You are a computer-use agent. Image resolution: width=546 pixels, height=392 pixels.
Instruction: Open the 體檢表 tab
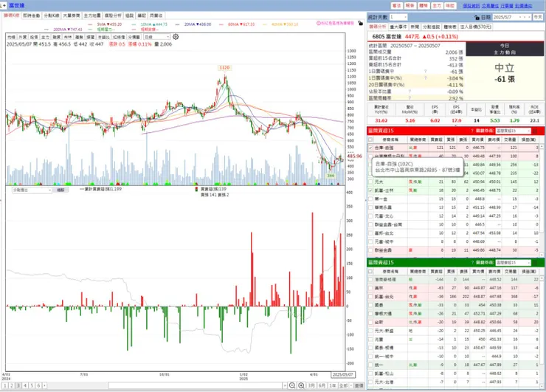pyautogui.click(x=450, y=27)
